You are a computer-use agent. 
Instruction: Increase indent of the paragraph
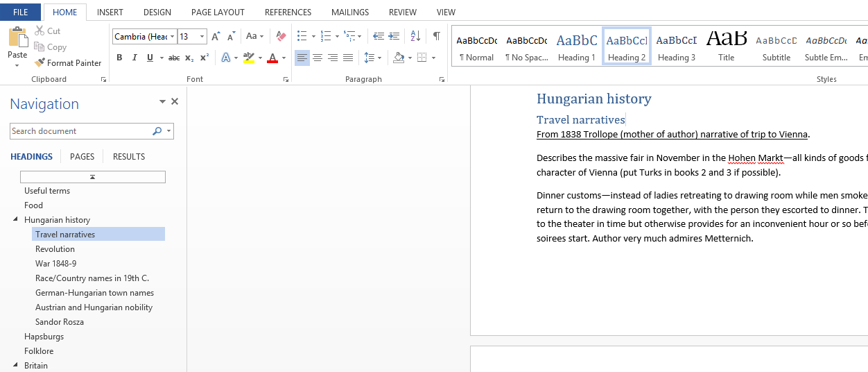(x=394, y=36)
